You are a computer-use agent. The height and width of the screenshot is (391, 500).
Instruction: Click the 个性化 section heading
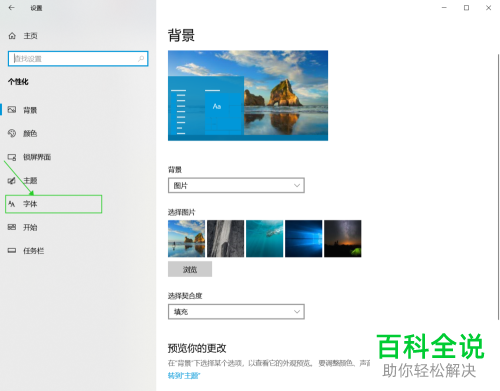pyautogui.click(x=18, y=82)
